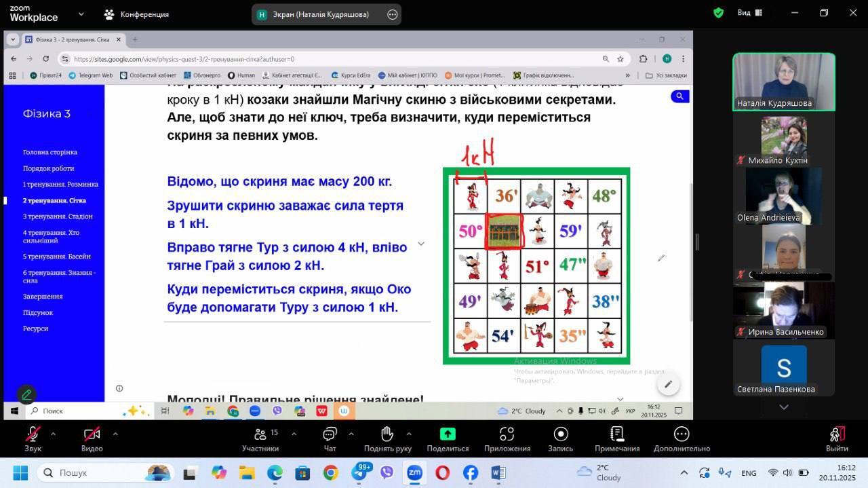Select '3 тренування. Стадіон' in sidebar
868x488 pixels.
click(x=58, y=217)
